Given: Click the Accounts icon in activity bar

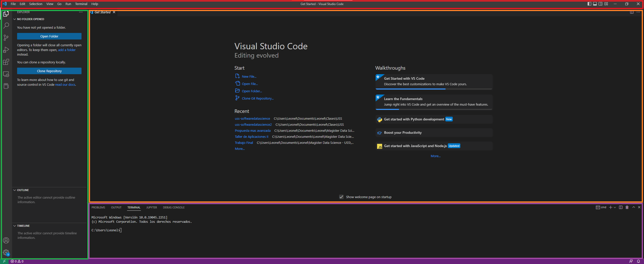Looking at the screenshot, I should [x=6, y=240].
